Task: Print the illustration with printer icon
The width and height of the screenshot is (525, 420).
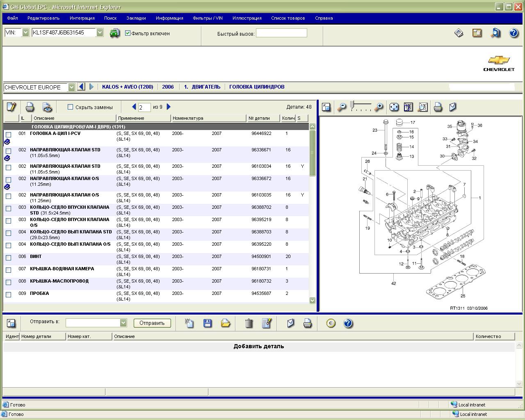Action: point(438,107)
